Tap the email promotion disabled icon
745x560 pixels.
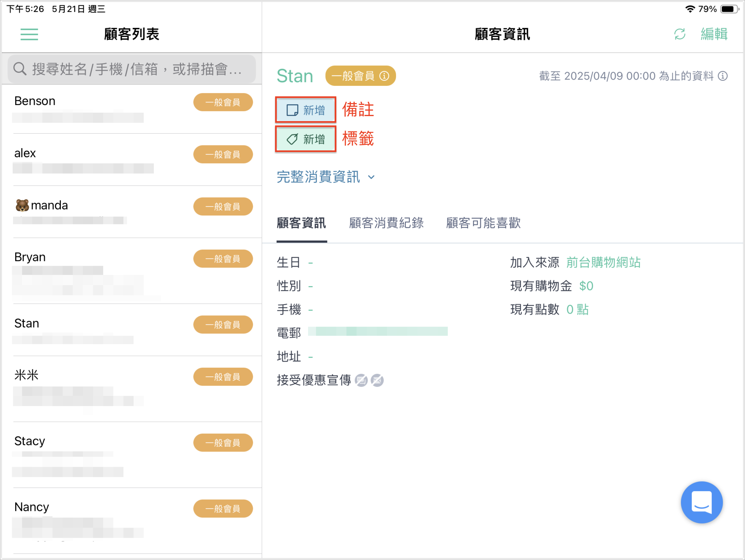(377, 380)
